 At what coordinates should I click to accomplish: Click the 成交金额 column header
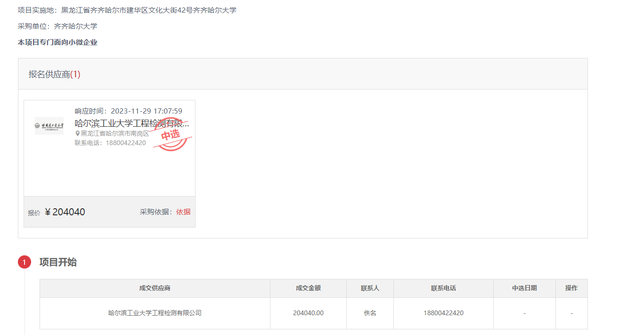(x=308, y=288)
